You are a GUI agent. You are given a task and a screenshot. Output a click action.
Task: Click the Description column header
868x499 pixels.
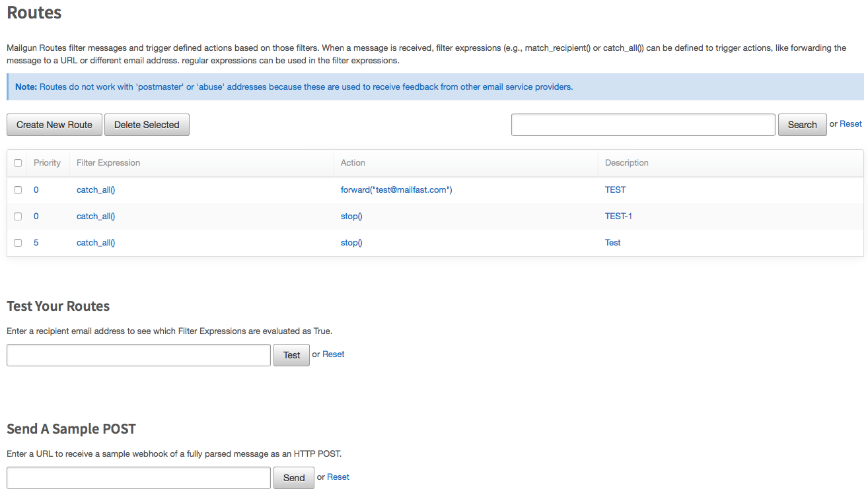627,163
